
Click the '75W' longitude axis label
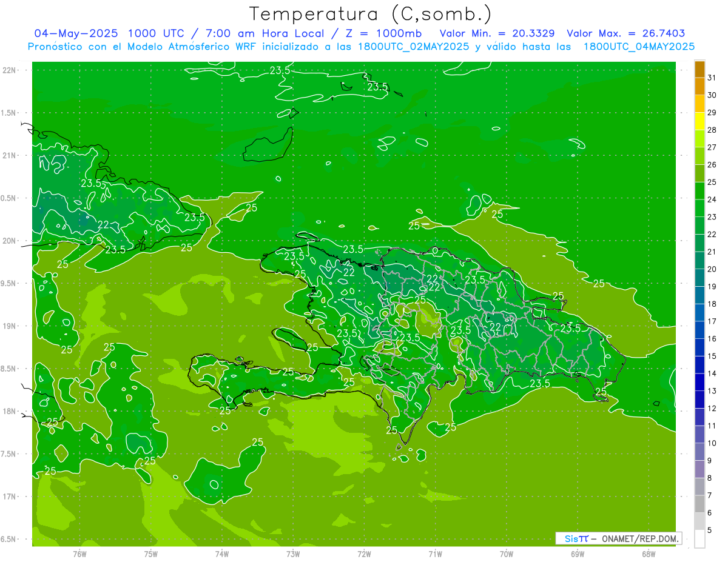coord(151,554)
